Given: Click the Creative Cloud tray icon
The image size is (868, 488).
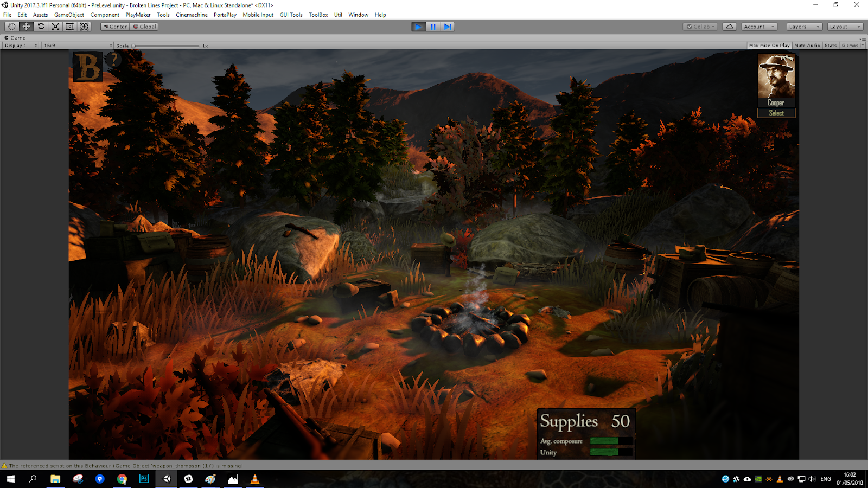Looking at the screenshot, I should [790, 479].
